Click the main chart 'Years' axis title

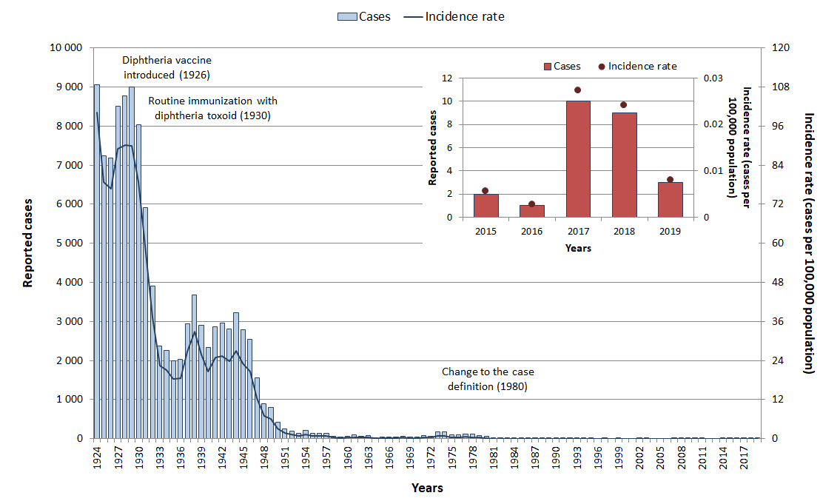coord(427,488)
